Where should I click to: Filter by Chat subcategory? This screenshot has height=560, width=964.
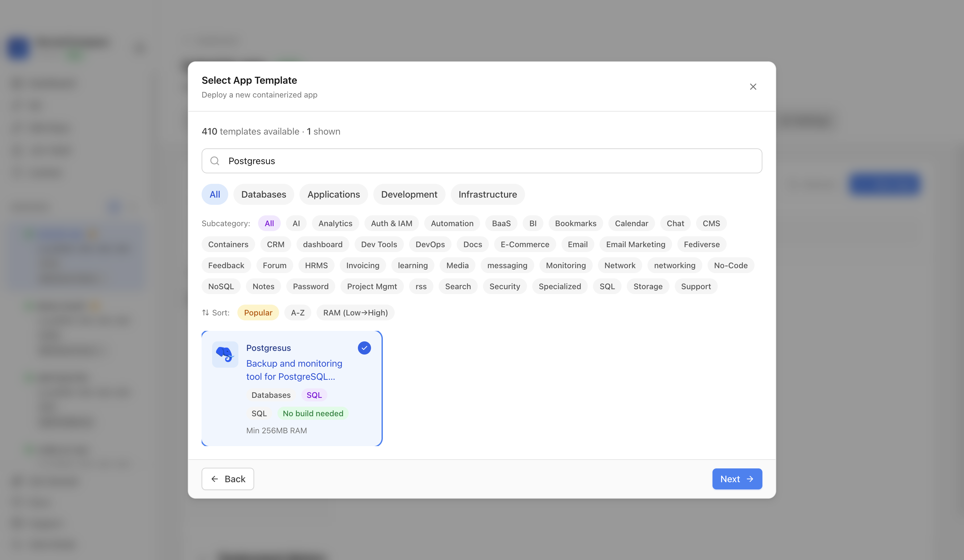pos(675,224)
